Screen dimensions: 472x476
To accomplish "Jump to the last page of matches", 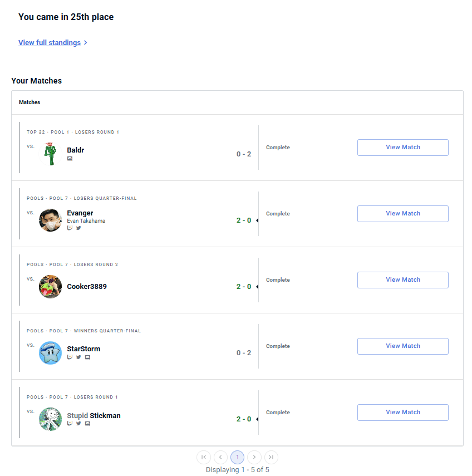I will tap(271, 457).
